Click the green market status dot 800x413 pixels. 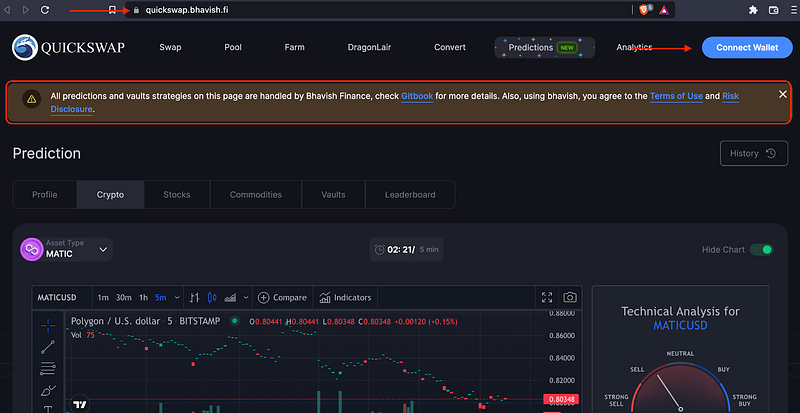[235, 321]
